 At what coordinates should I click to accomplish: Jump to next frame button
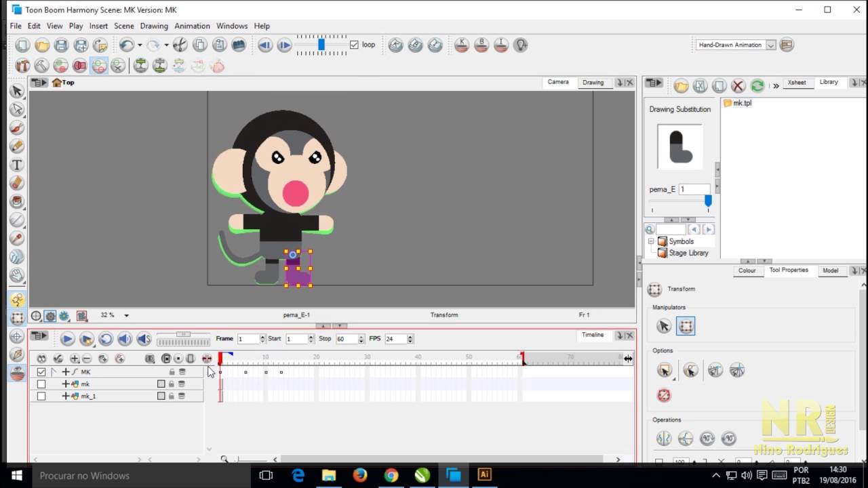(x=284, y=45)
